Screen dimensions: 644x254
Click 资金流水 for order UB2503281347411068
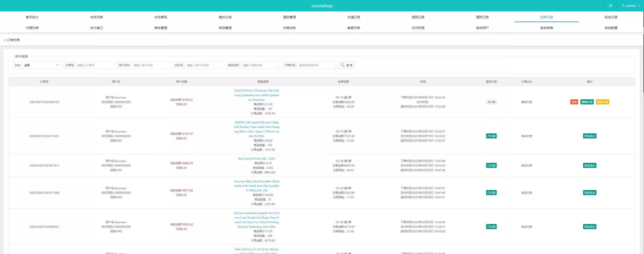pos(590,193)
